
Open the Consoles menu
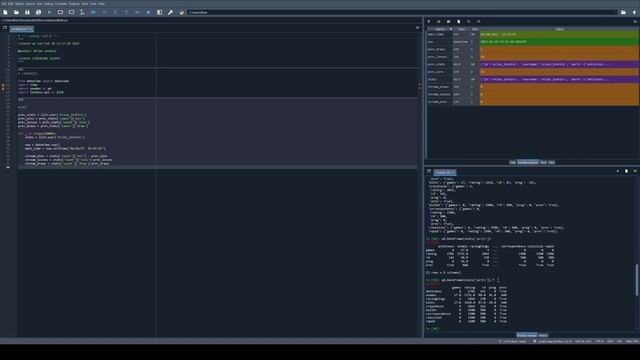coord(61,4)
